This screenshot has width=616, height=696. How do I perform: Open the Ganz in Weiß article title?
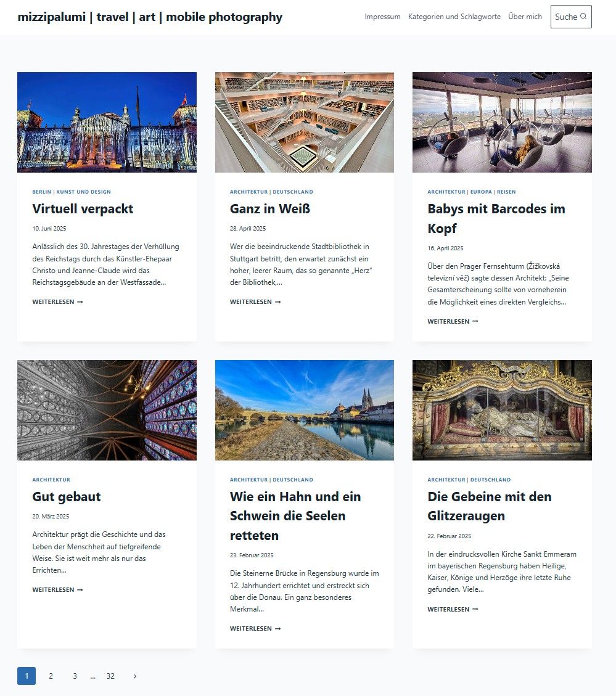(270, 208)
